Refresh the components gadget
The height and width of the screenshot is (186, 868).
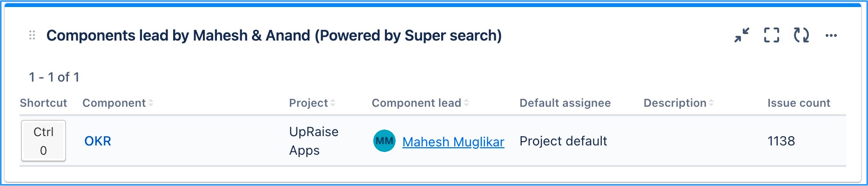click(x=801, y=35)
